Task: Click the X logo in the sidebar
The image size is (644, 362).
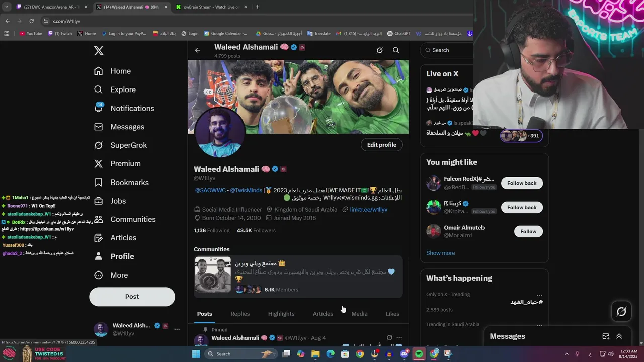Action: pos(99,51)
